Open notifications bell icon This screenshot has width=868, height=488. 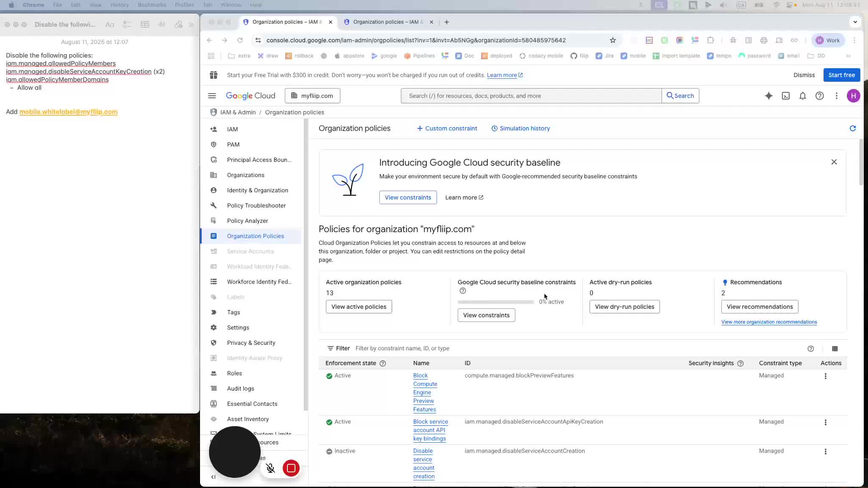[x=803, y=96]
